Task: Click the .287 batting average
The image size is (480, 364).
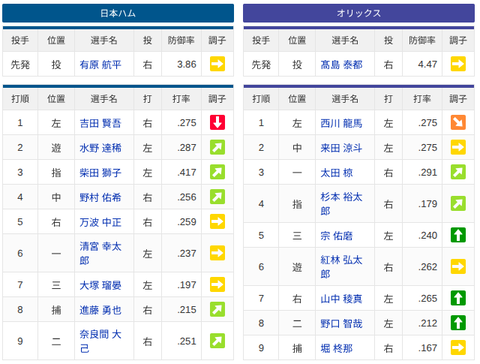Action: [187, 147]
